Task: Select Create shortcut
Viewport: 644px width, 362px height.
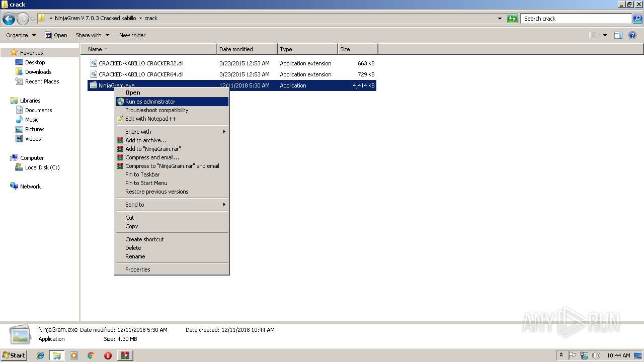Action: tap(172, 239)
